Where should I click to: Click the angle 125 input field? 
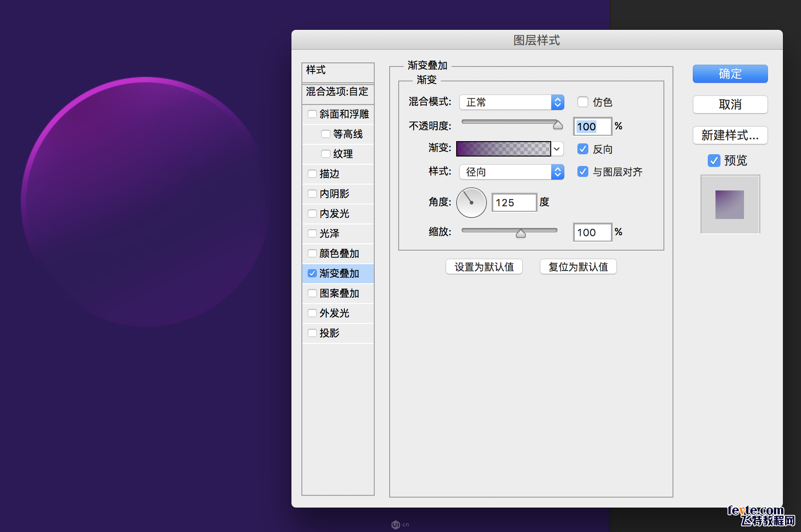click(x=514, y=202)
